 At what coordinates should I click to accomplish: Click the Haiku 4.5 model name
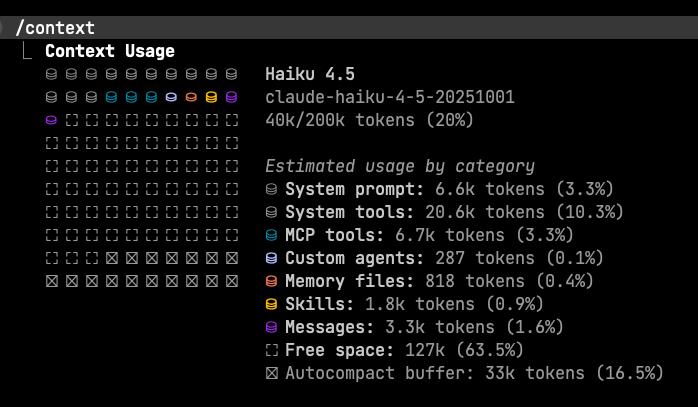point(310,74)
